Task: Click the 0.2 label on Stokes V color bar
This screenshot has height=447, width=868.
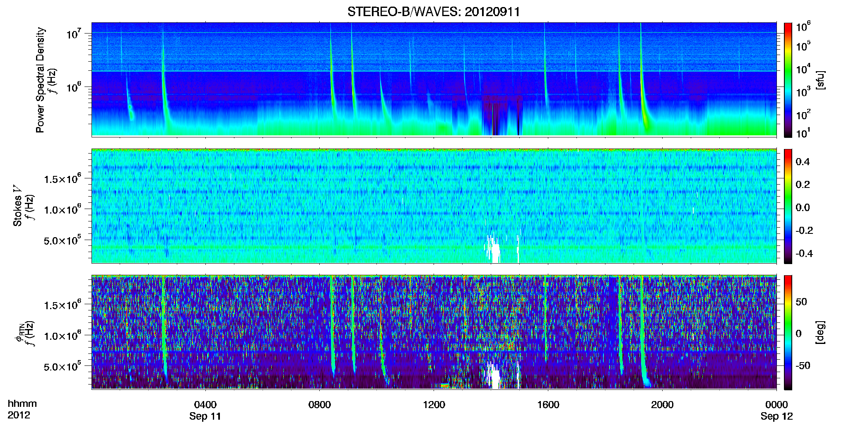Action: (x=803, y=185)
